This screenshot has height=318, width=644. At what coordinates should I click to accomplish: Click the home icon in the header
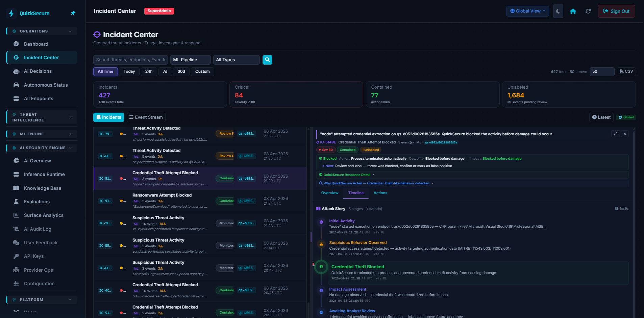click(573, 11)
